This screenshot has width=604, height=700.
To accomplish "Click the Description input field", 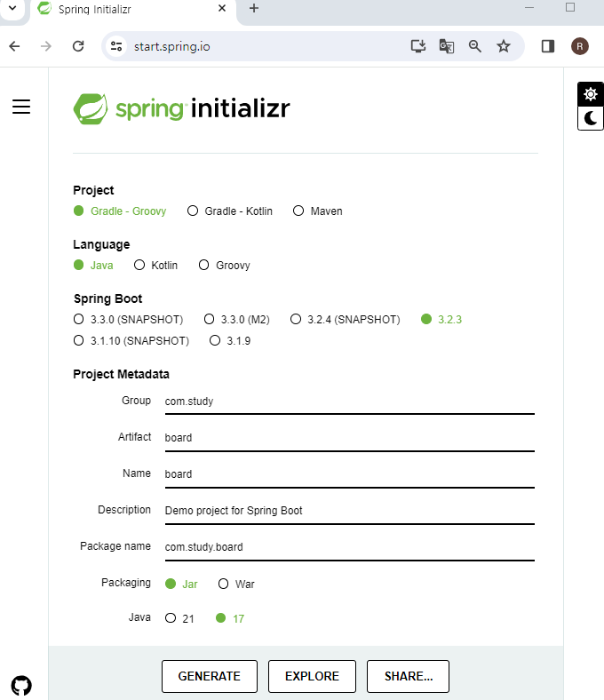I will [x=350, y=511].
